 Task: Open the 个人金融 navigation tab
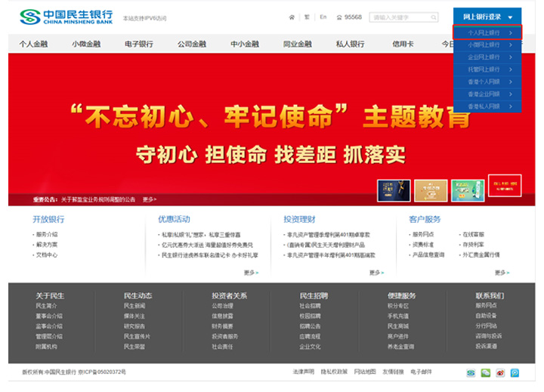34,45
